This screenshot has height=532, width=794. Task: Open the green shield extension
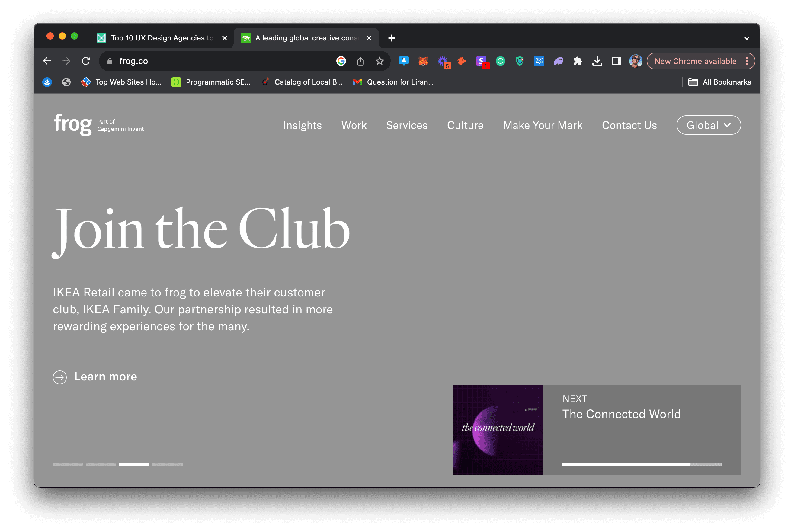click(x=520, y=61)
